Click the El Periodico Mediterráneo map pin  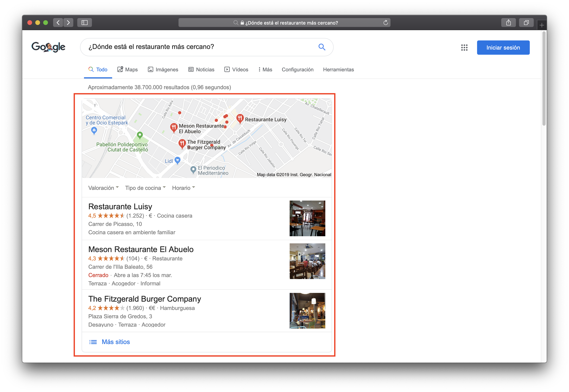193,170
